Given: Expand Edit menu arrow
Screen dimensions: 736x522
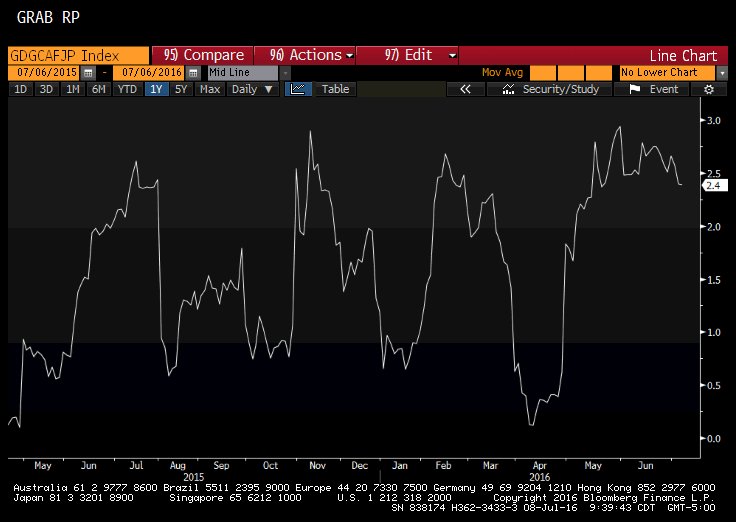Looking at the screenshot, I should 452,56.
